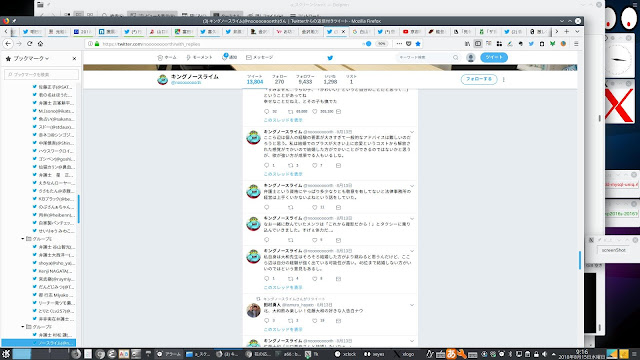The height and width of the screenshot is (360, 640).
Task: Like the tweet starting ここら辺は
Action: [315, 165]
